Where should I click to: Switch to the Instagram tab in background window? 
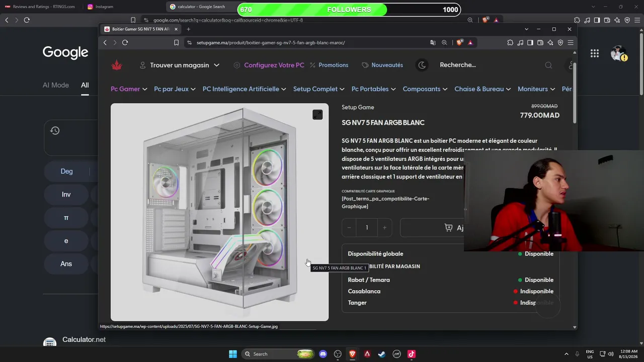(x=101, y=7)
